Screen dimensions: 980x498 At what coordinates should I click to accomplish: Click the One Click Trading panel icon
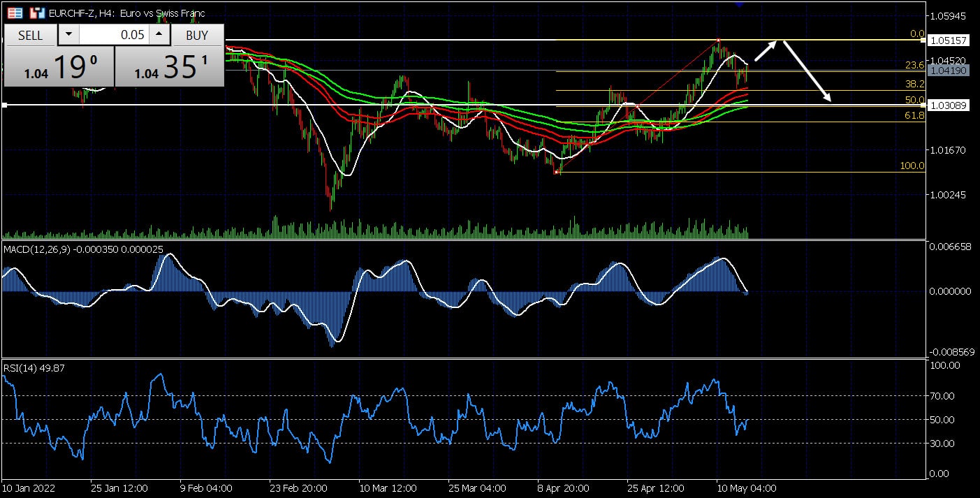pyautogui.click(x=15, y=13)
